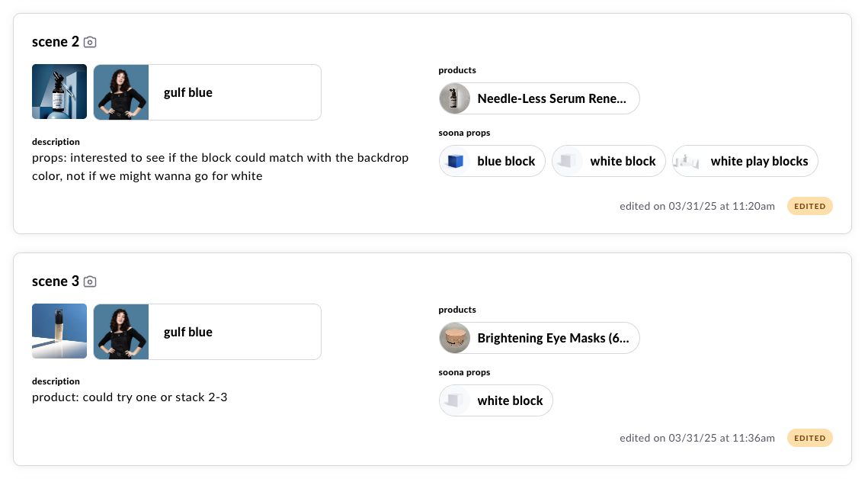
Task: Click Needle-Less Serum product image icon
Action: point(455,98)
